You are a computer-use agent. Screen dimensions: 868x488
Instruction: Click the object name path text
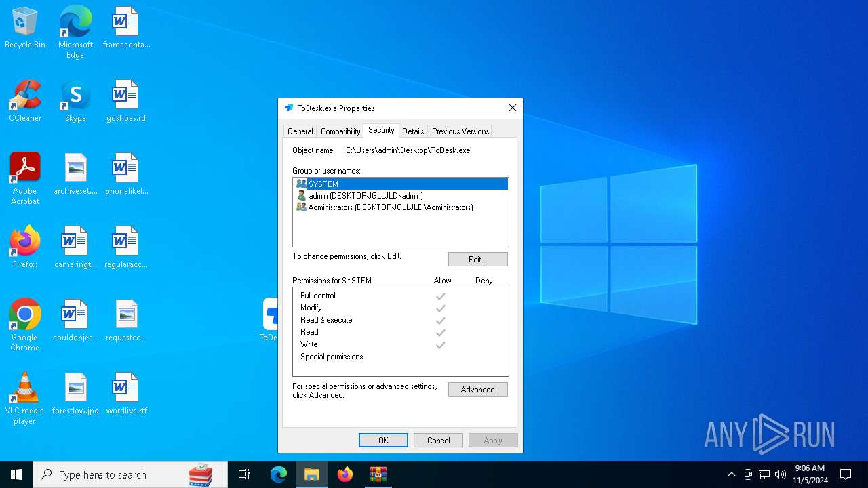click(x=408, y=150)
